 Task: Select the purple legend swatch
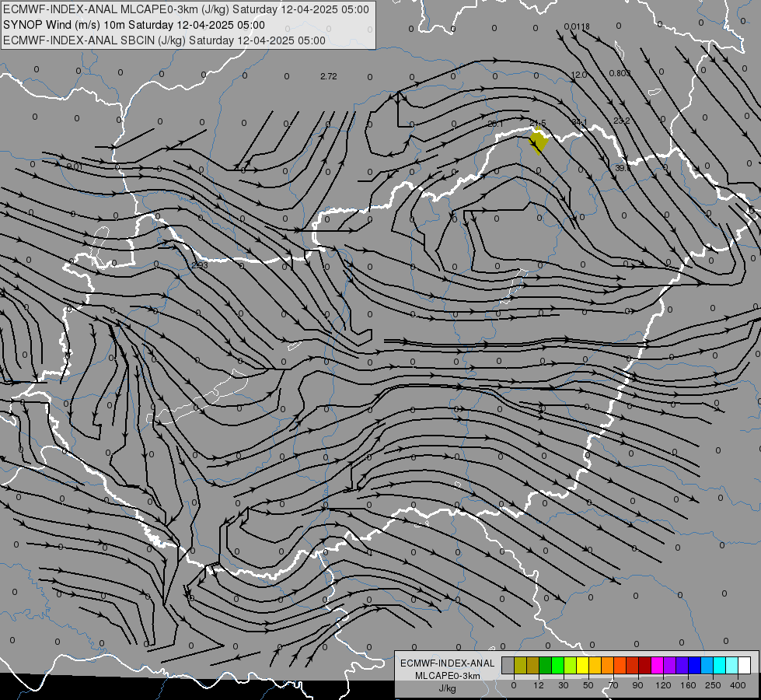[x=669, y=665]
